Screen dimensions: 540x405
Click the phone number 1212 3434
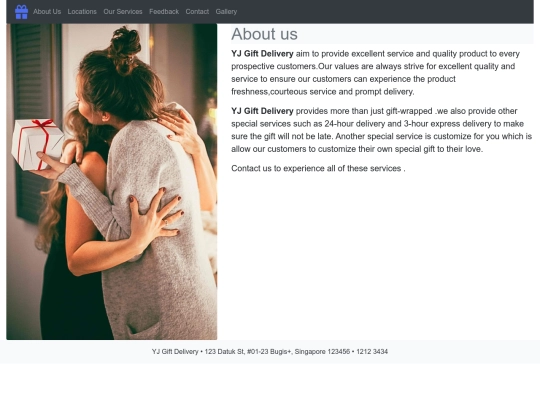point(372,352)
